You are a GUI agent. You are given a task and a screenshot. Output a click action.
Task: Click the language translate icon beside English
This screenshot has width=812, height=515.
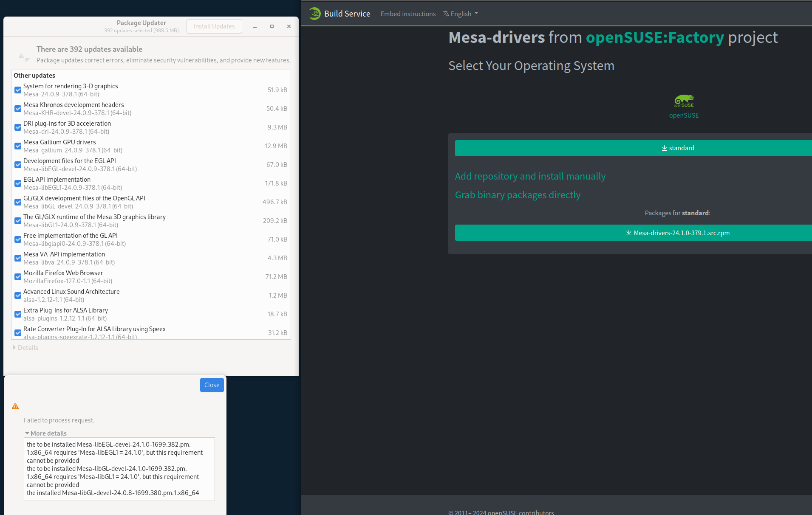[x=446, y=14]
